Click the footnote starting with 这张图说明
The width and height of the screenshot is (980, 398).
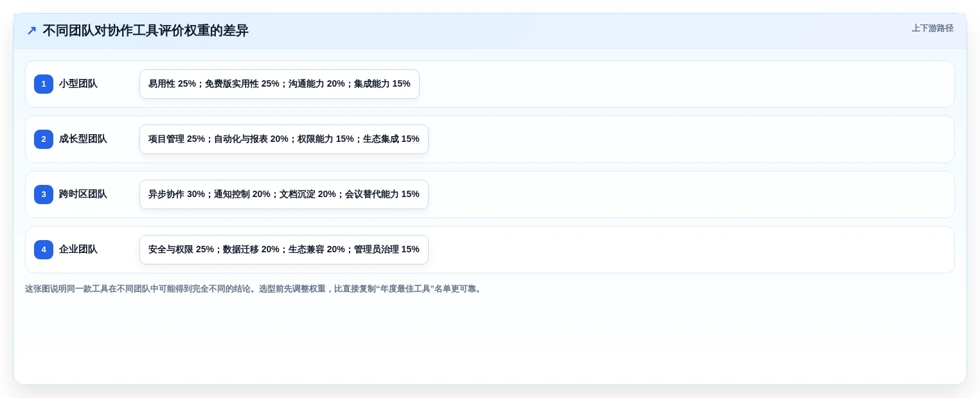(x=254, y=289)
